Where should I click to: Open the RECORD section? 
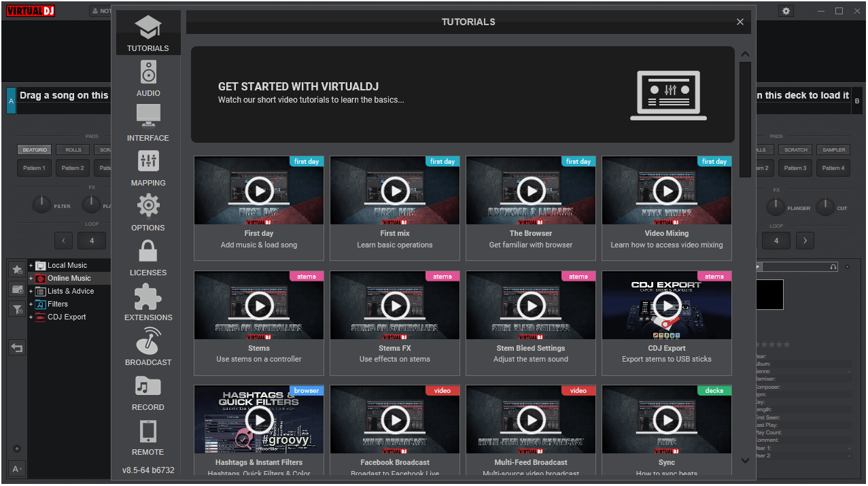pyautogui.click(x=147, y=392)
